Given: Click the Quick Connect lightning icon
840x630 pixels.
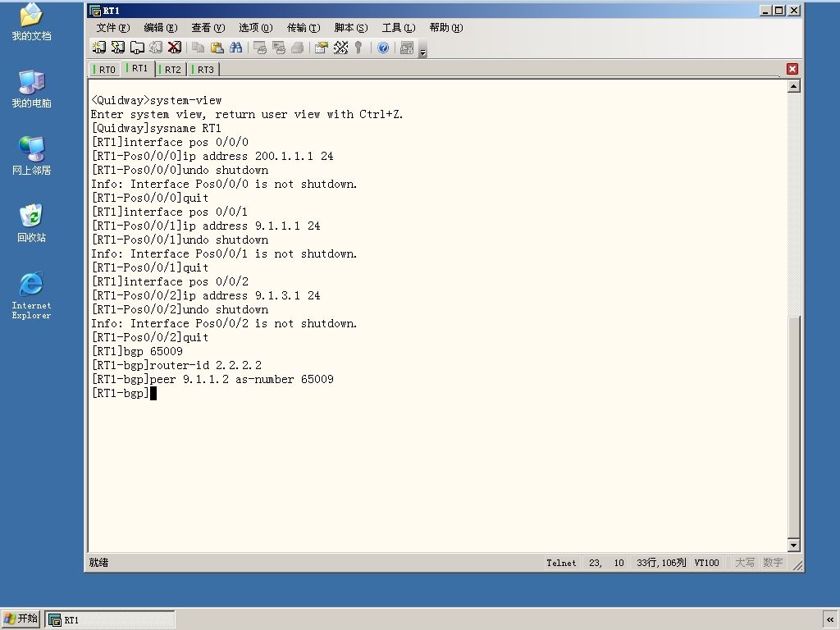Looking at the screenshot, I should point(118,48).
